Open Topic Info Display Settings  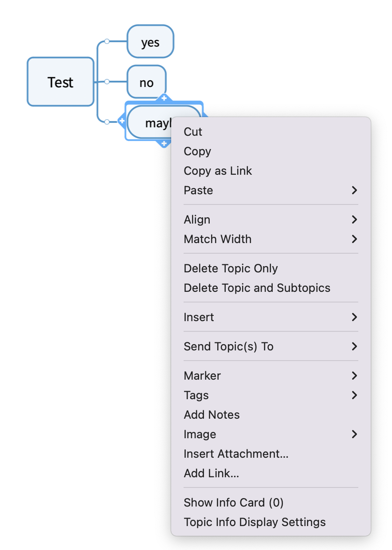point(255,522)
